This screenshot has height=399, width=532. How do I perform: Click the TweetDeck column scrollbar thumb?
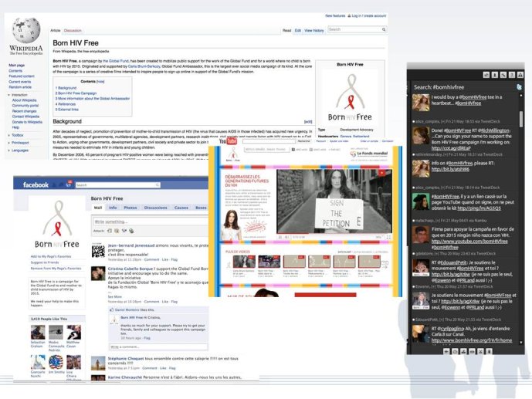(x=521, y=119)
